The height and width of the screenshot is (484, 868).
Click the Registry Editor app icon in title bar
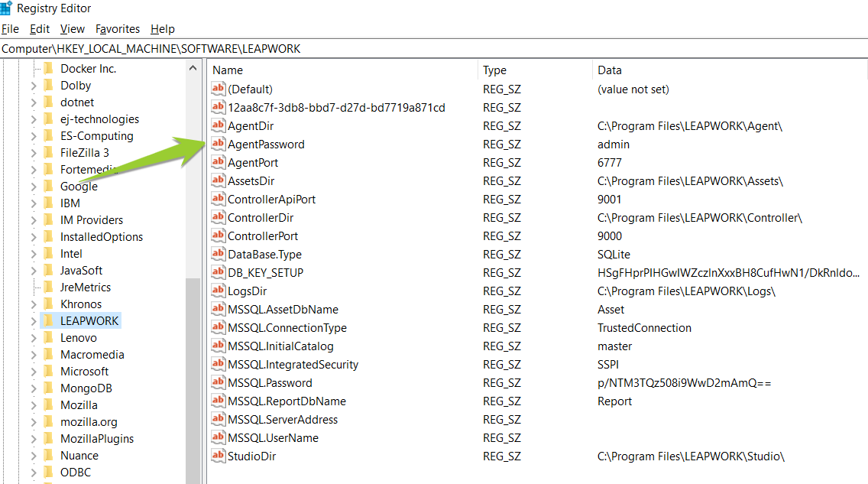pyautogui.click(x=7, y=8)
